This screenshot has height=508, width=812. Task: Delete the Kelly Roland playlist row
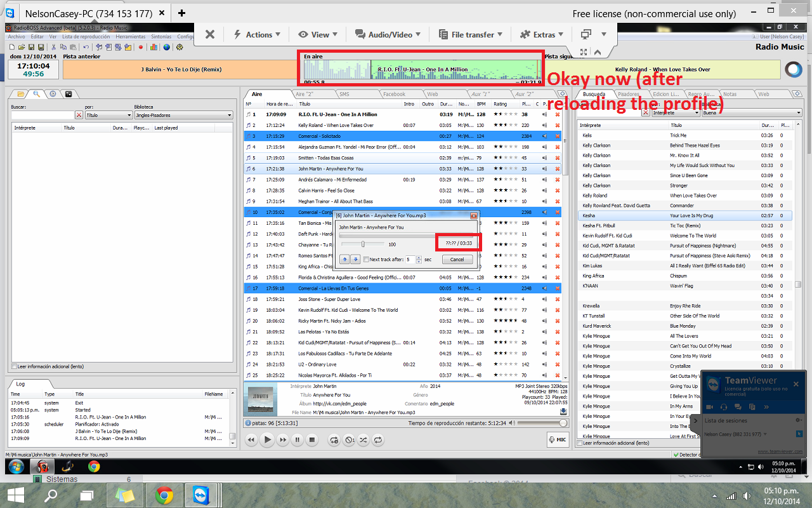pyautogui.click(x=558, y=126)
